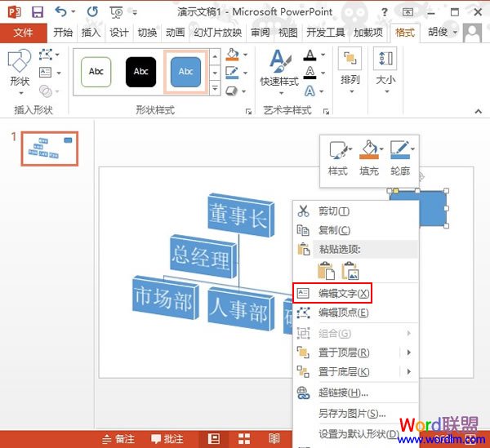Apply the black filled Abc shape style
The image size is (490, 448).
141,72
